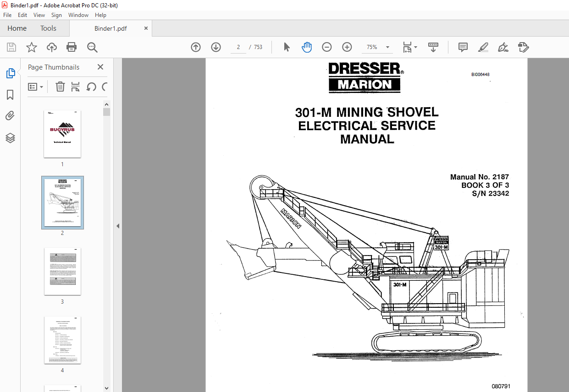Click the share/stamp tool icon
Screen dimensions: 569x392
click(x=523, y=47)
